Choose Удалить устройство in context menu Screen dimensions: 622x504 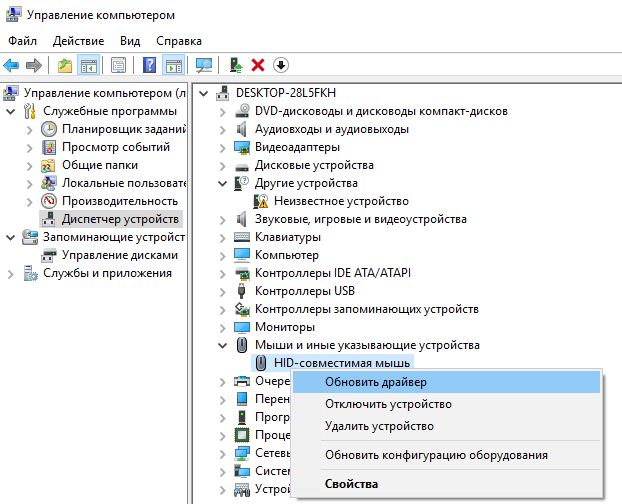[x=446, y=426]
